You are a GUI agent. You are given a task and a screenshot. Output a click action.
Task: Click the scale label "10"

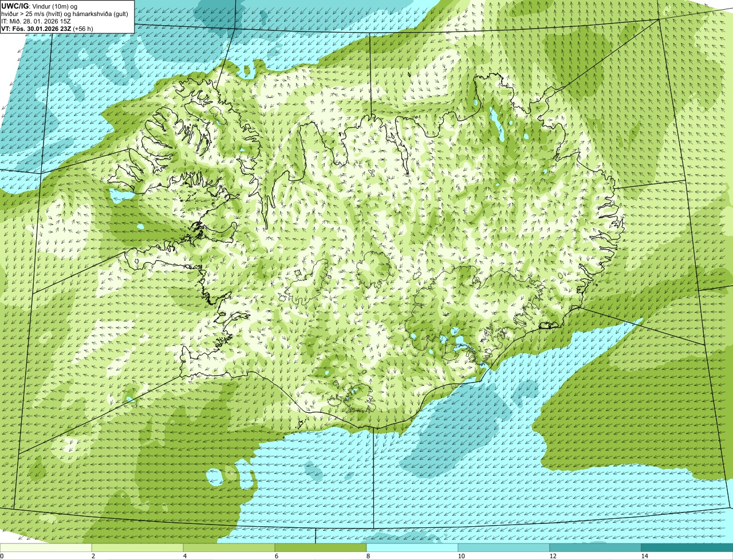pyautogui.click(x=461, y=556)
